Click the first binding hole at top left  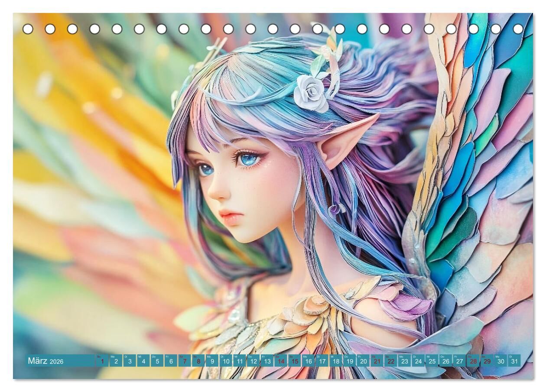28,29
